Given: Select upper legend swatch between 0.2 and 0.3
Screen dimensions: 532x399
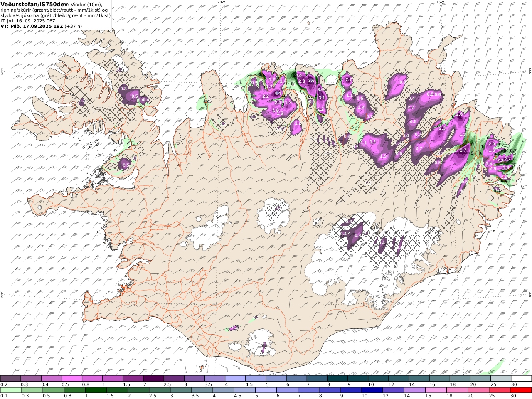Looking at the screenshot, I should [10, 378].
